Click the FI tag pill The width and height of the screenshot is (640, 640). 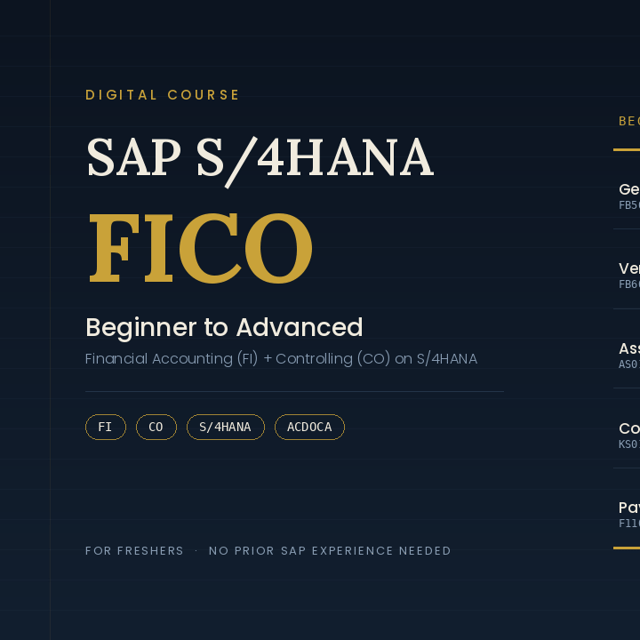click(105, 427)
